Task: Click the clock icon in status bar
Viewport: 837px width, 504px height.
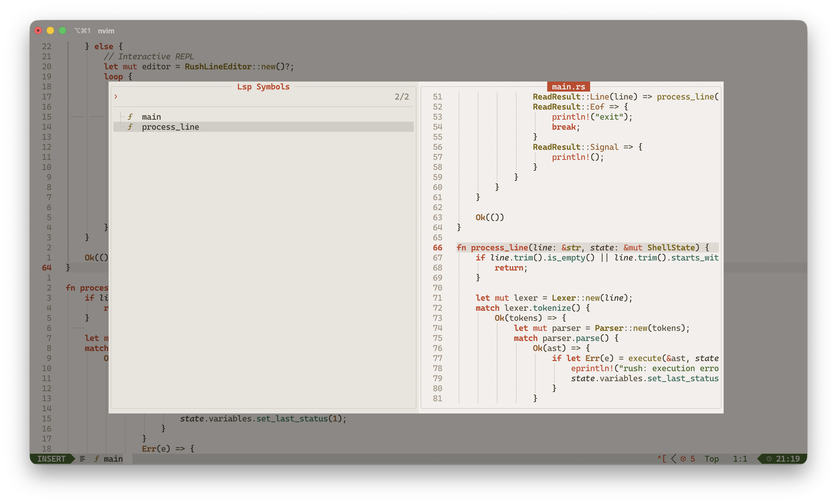Action: (769, 459)
